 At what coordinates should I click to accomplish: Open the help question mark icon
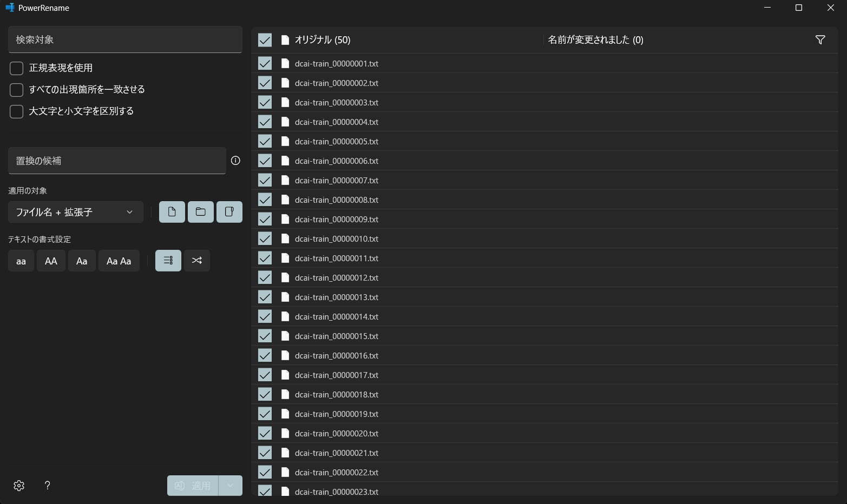coord(48,486)
